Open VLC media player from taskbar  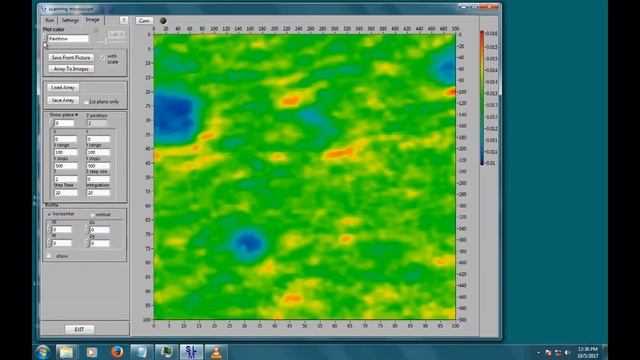(216, 352)
